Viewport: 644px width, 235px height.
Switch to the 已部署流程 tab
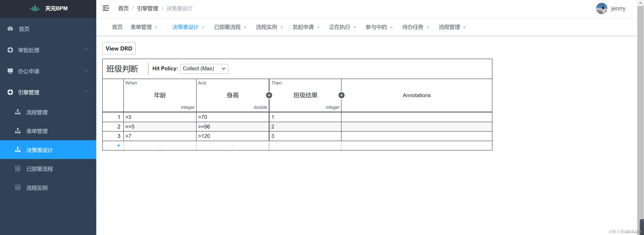tap(227, 27)
